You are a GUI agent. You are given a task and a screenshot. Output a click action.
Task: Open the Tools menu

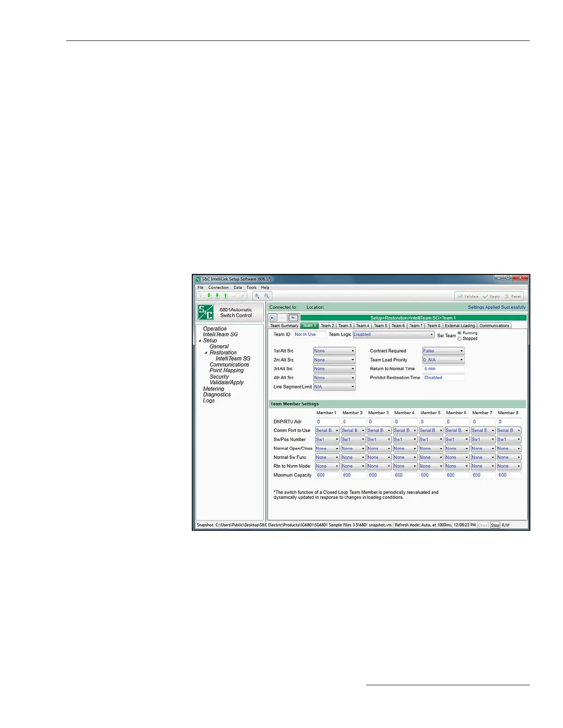252,288
